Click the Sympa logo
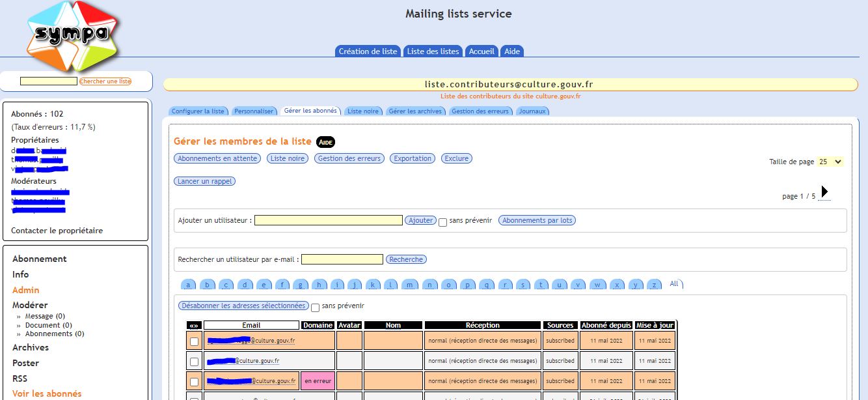 [x=74, y=35]
